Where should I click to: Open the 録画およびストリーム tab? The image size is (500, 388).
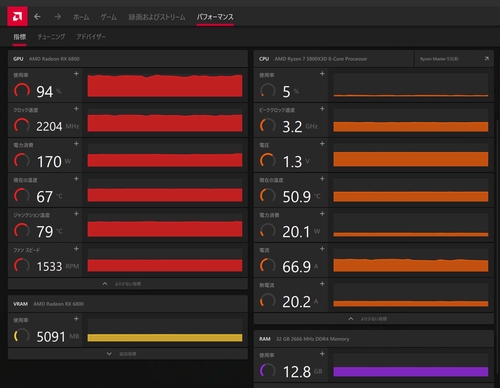[157, 17]
